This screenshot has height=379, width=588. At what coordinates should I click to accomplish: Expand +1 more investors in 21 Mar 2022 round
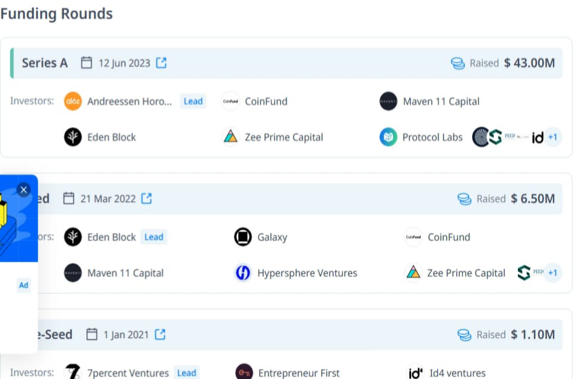pyautogui.click(x=553, y=273)
